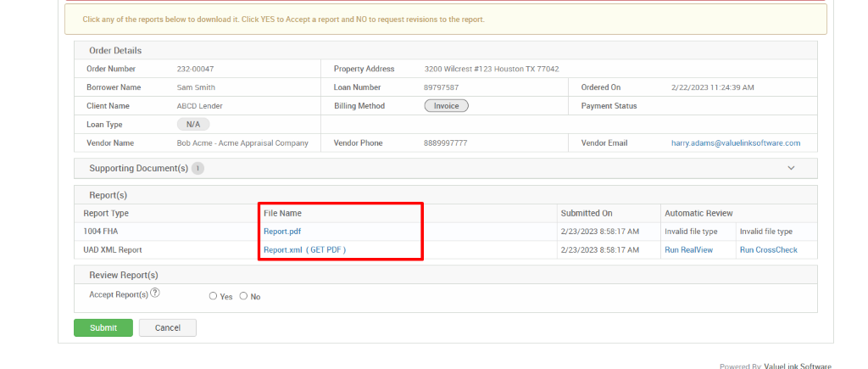
Task: Open the Supporting Document(s) section header
Action: point(446,168)
